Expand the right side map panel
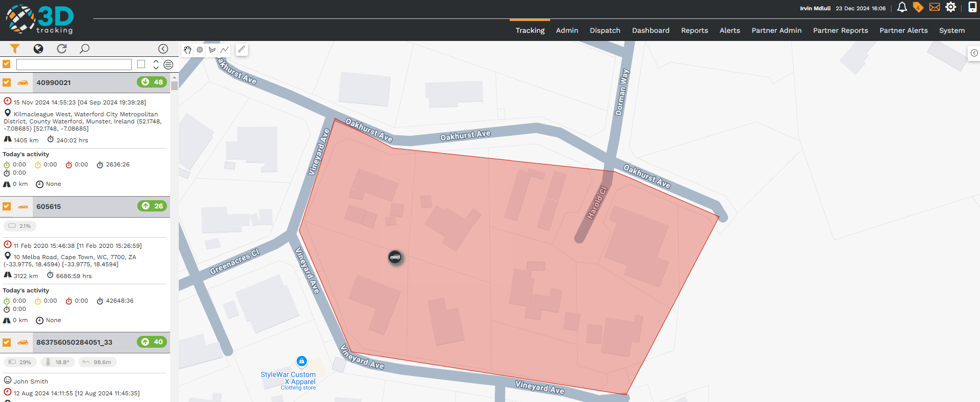 974,53
